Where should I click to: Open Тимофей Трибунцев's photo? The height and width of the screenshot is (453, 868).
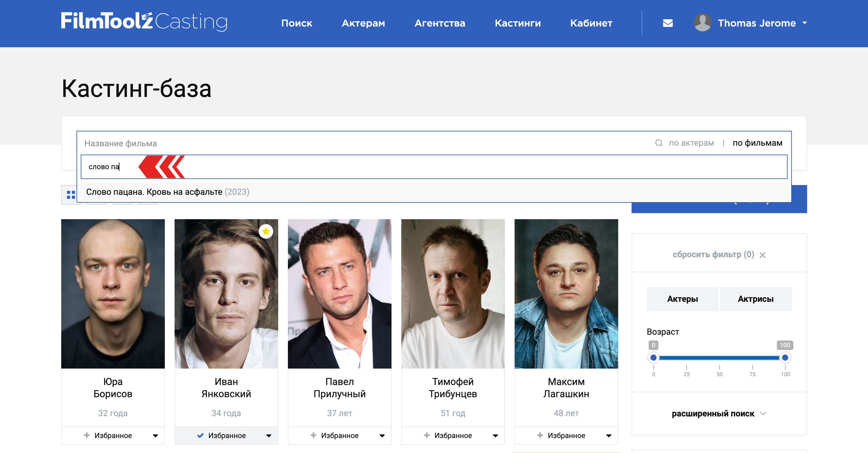(x=453, y=294)
